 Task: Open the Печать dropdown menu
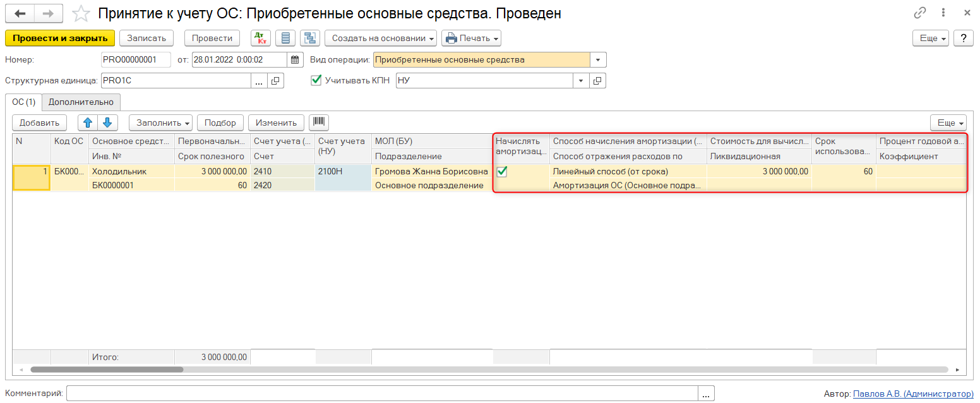[x=471, y=39]
